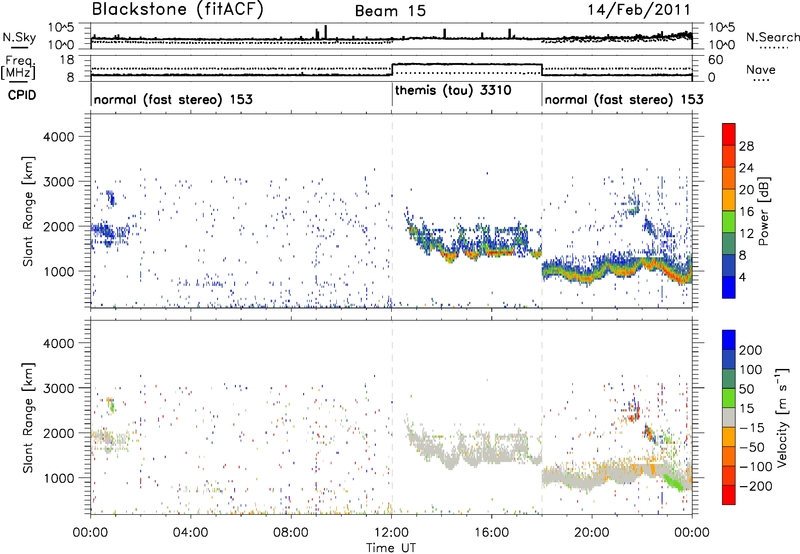Click the '20:00' time axis tick
800x554 pixels.
[x=592, y=533]
